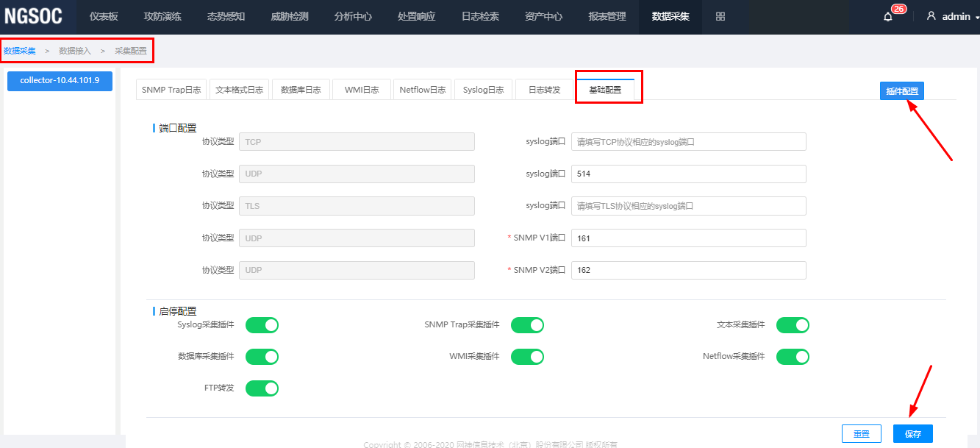Select collector-10.44.101.9 in sidebar
This screenshot has height=448, width=980.
coord(60,81)
